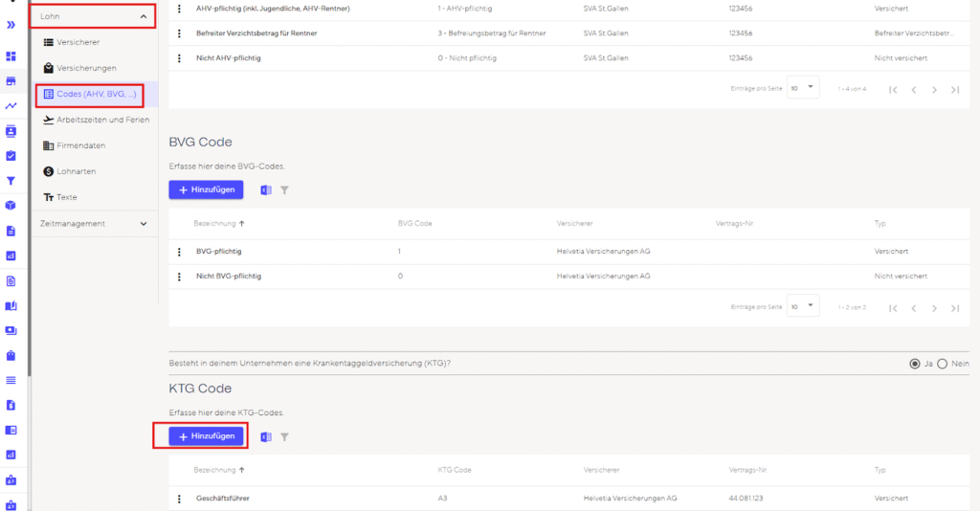Select Nein radio button for KTG
This screenshot has width=980, height=511.
(942, 364)
